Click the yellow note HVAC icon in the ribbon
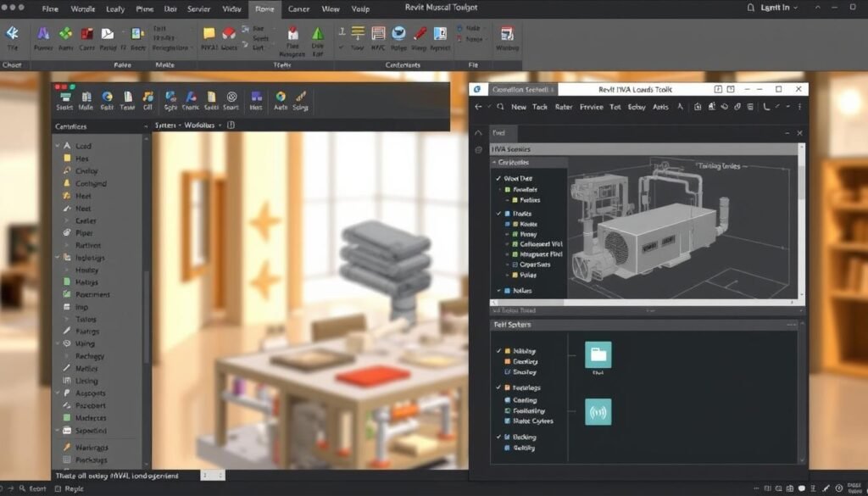The width and height of the screenshot is (868, 496). click(209, 34)
